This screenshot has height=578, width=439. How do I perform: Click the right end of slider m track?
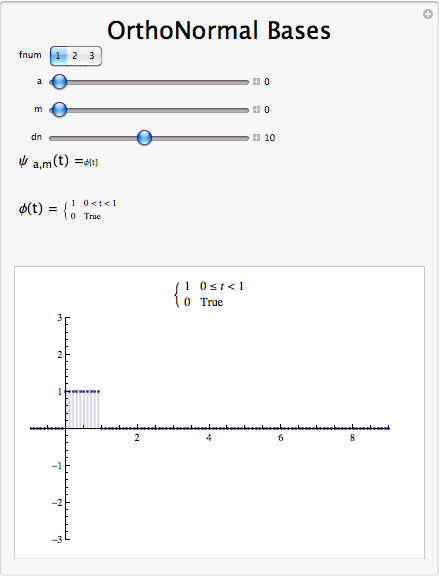coord(246,110)
